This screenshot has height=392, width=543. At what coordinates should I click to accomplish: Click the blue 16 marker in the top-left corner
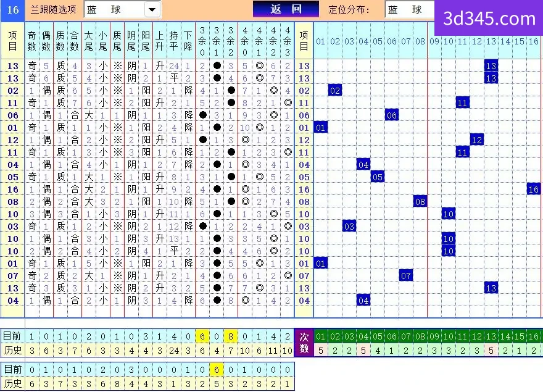(x=12, y=10)
